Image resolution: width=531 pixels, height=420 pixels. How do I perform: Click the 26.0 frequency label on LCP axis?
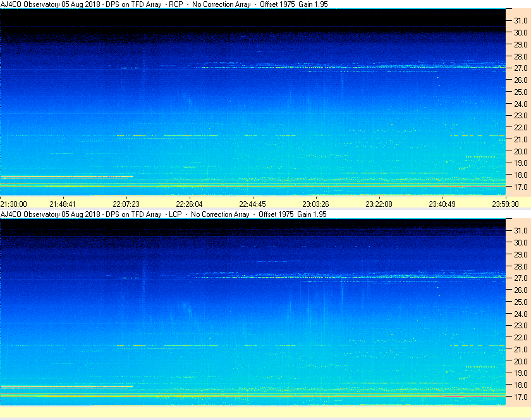tap(521, 290)
